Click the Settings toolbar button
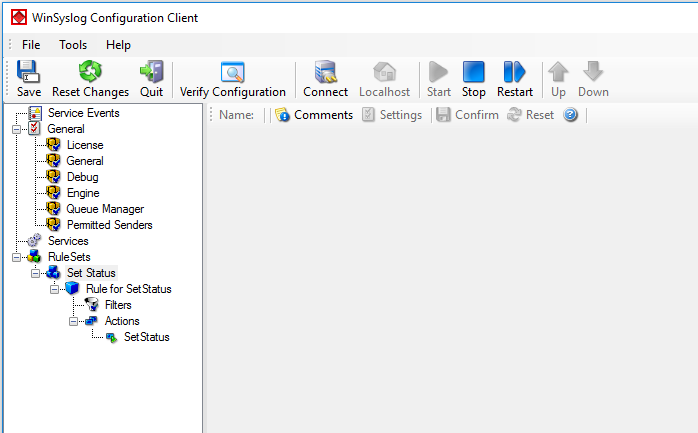 tap(392, 115)
